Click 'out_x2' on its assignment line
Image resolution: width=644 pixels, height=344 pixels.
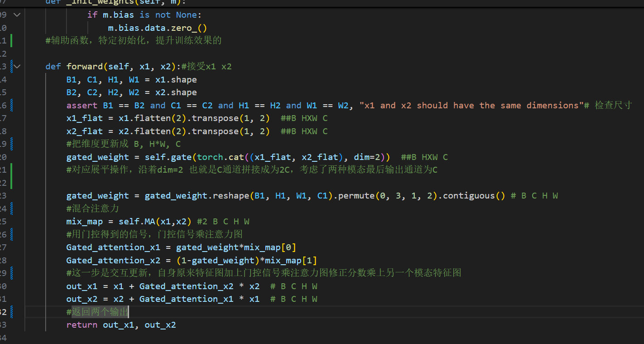pos(82,299)
